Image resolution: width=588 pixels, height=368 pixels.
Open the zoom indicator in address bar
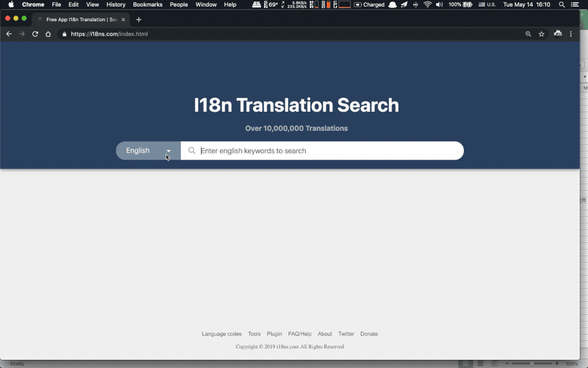coord(528,34)
